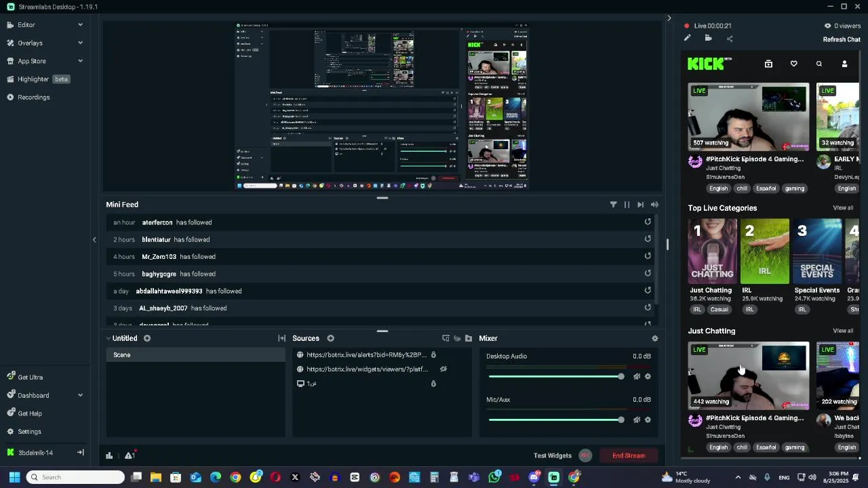Toggle visibility of botrix viewers widget source
The height and width of the screenshot is (488, 868).
[x=443, y=369]
